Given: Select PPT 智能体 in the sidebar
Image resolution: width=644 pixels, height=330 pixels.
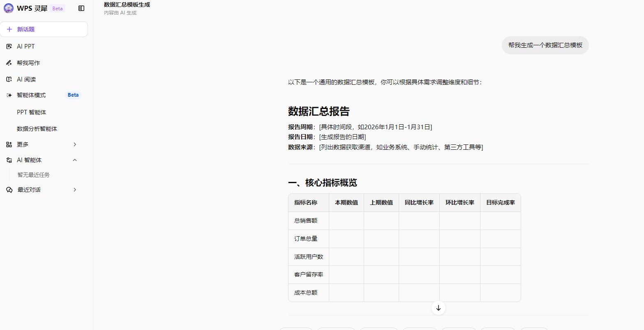Looking at the screenshot, I should [x=32, y=112].
